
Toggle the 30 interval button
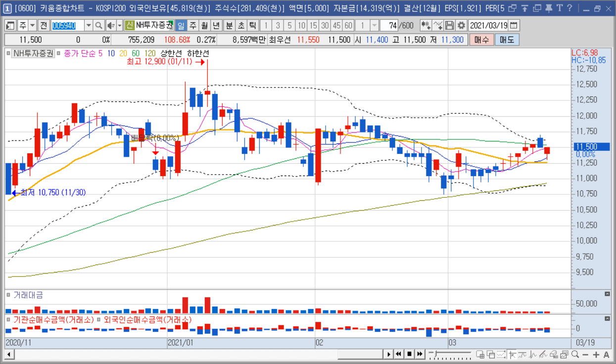325,25
